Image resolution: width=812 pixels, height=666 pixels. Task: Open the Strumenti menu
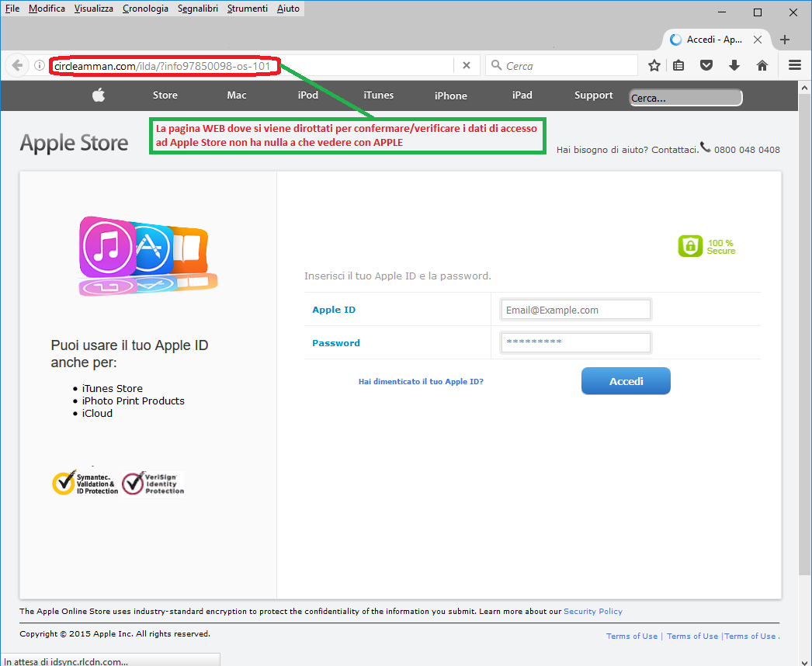(x=248, y=9)
